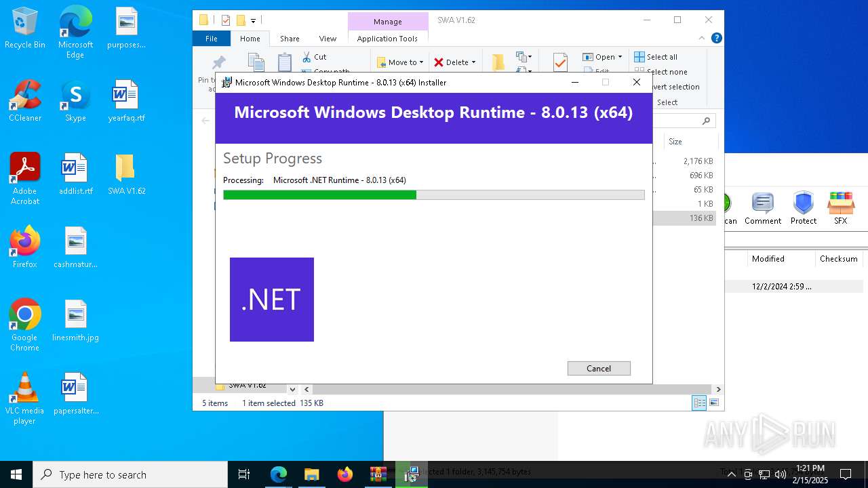This screenshot has height=488, width=868.
Task: Show hidden tray icons chevron
Action: click(x=731, y=474)
